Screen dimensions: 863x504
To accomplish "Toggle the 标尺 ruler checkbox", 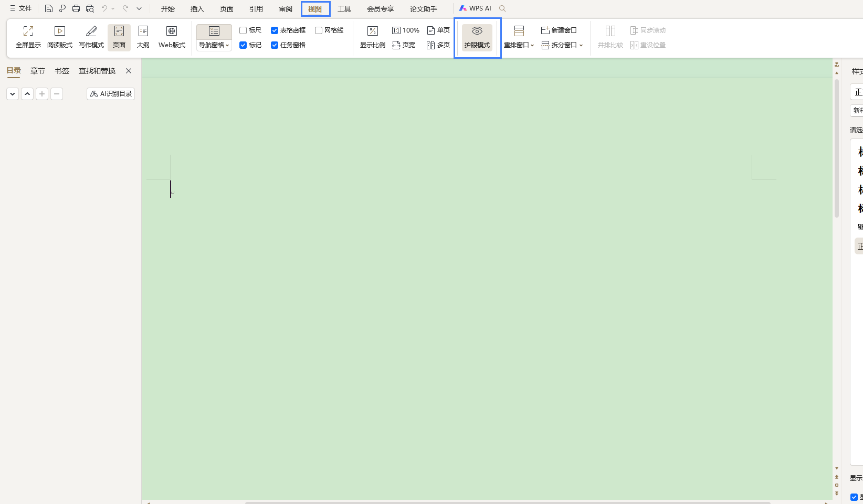I will (243, 30).
